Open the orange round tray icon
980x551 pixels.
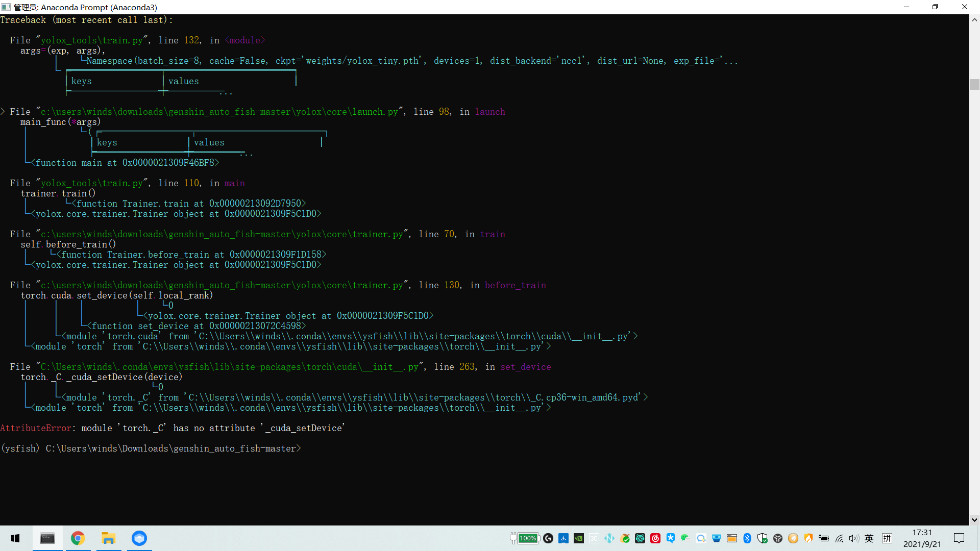coord(793,538)
